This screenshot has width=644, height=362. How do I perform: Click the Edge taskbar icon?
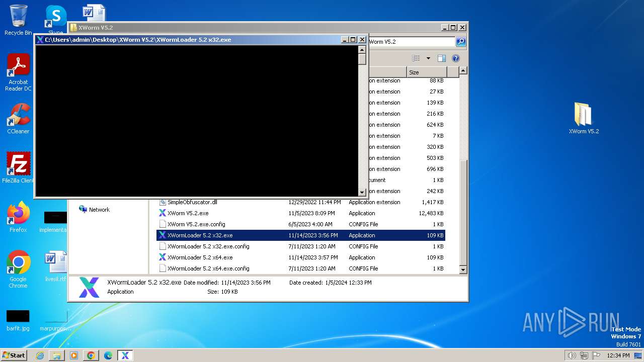coord(108,355)
